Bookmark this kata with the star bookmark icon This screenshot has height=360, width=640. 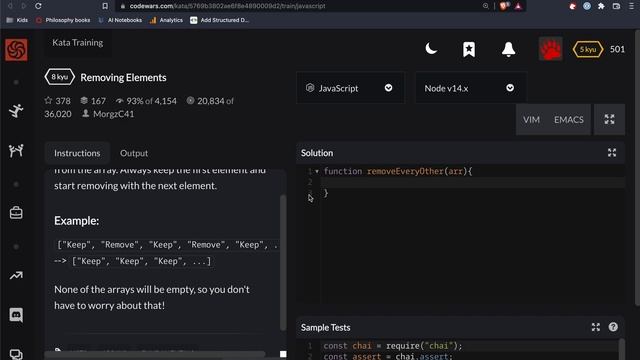(469, 49)
